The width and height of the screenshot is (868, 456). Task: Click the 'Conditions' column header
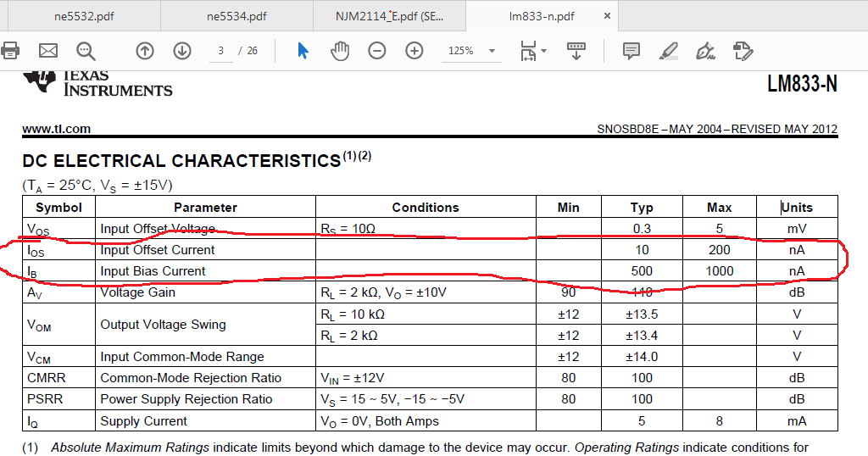[x=426, y=208]
